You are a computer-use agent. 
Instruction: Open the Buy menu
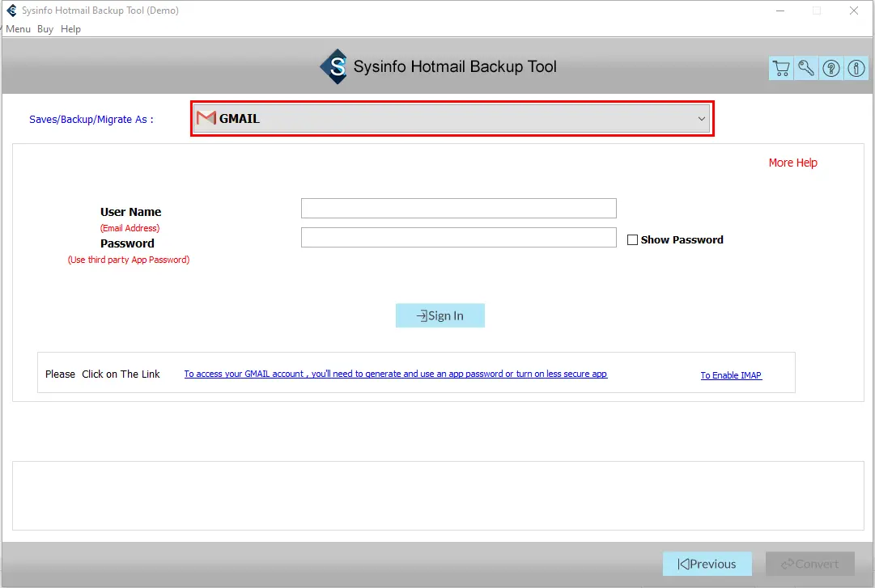pyautogui.click(x=45, y=29)
